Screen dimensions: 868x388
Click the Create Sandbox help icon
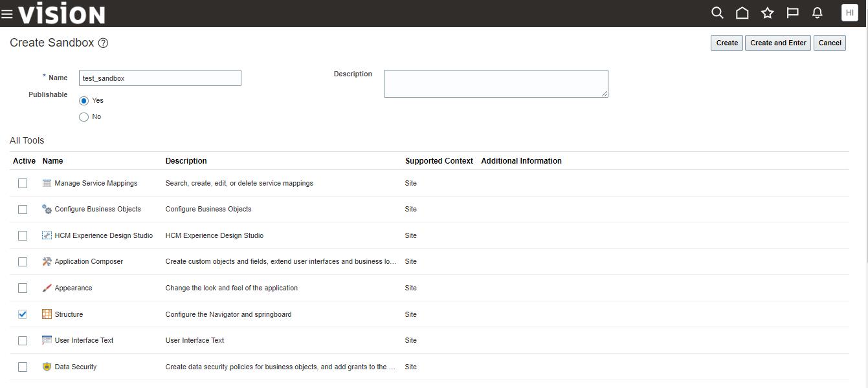click(x=103, y=43)
